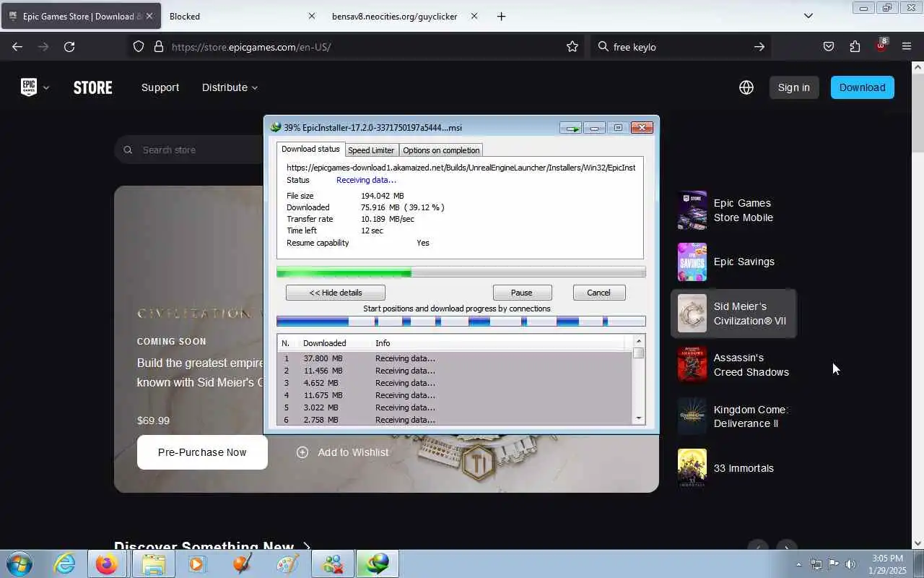
Task: Switch to Options on completion tab
Action: click(x=441, y=150)
